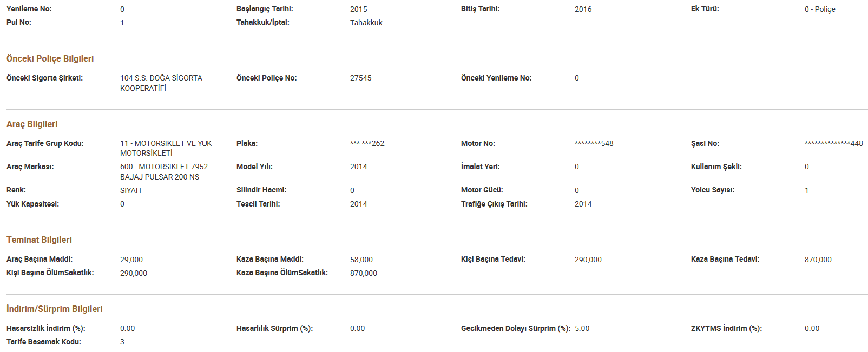Click the Araç Tarife Grup Kodu value
The height and width of the screenshot is (352, 868).
coord(166,148)
